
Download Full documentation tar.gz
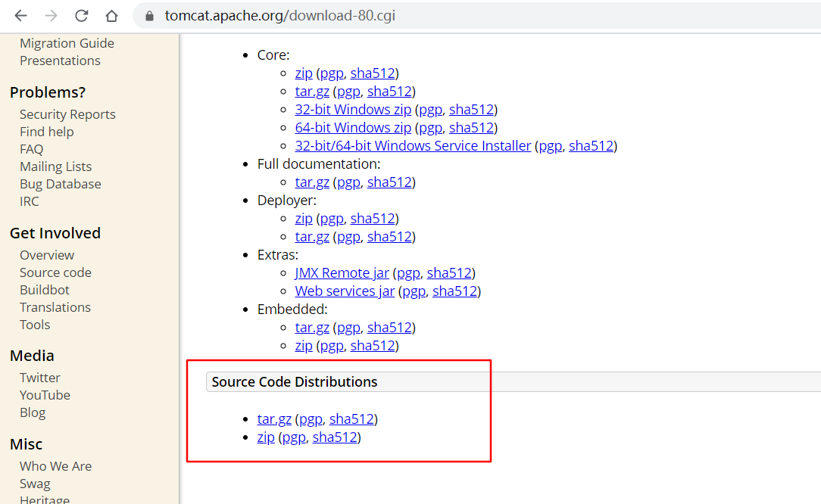(x=312, y=182)
